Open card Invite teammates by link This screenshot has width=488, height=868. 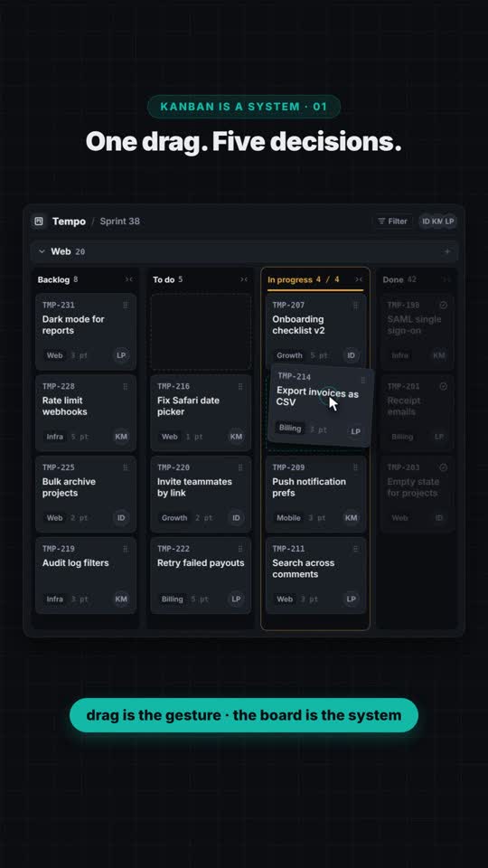201,495
